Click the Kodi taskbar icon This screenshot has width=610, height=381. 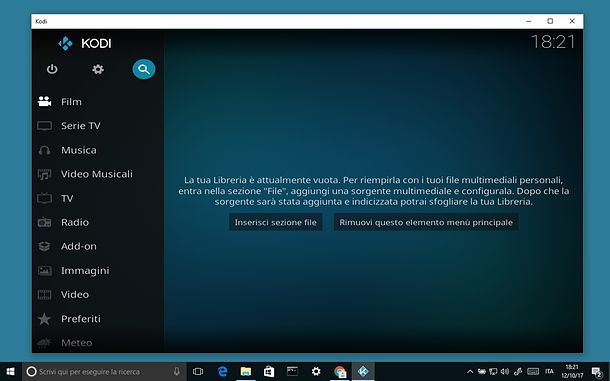pyautogui.click(x=363, y=372)
